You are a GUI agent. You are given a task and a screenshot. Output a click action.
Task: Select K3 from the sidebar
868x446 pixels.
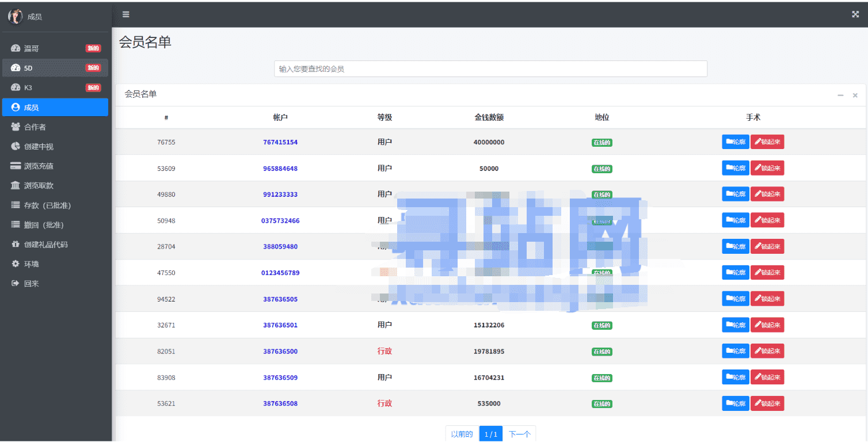click(x=28, y=87)
